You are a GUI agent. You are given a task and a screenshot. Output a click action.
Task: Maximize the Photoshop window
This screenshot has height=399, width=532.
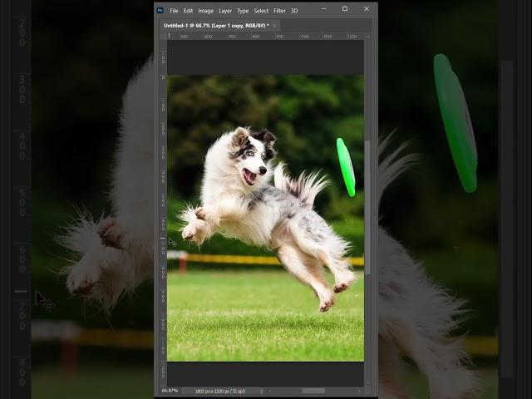pos(345,9)
